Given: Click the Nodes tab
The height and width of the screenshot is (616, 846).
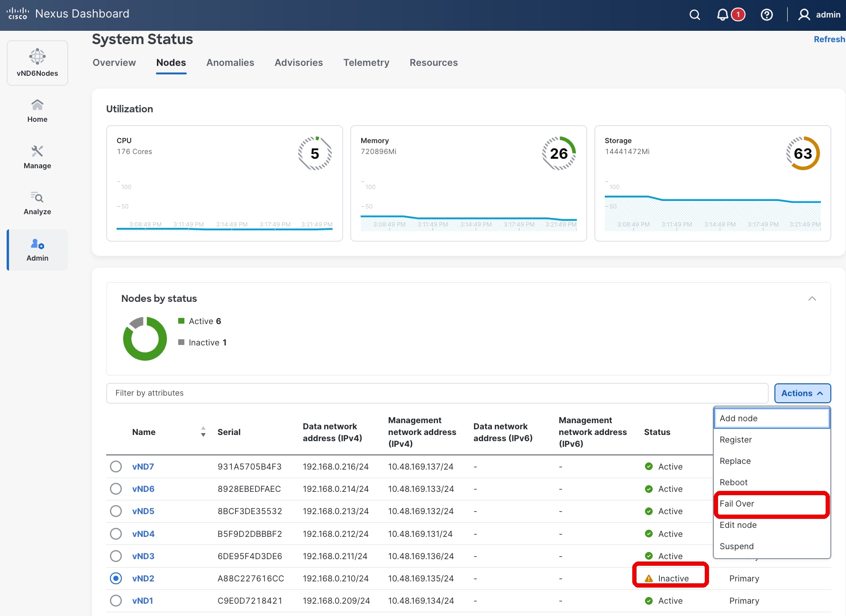Looking at the screenshot, I should [171, 63].
